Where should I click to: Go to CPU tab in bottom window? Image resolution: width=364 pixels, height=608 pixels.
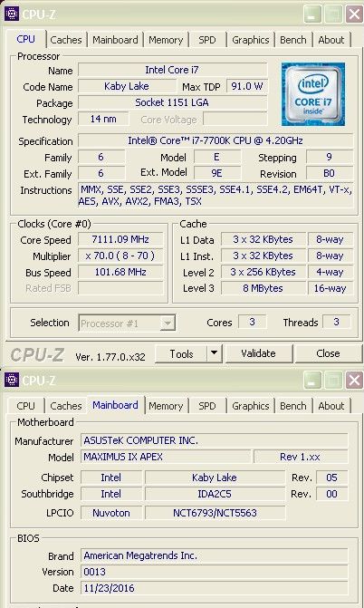[x=25, y=406]
